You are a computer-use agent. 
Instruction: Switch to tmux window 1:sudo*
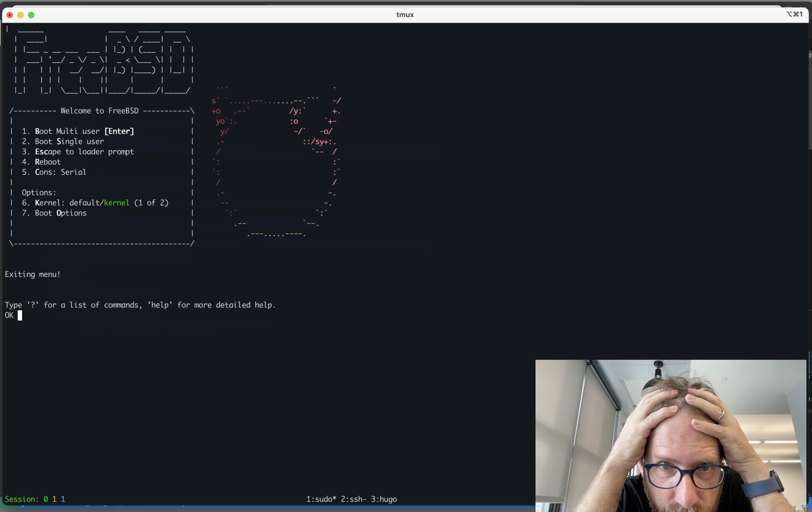pyautogui.click(x=321, y=499)
